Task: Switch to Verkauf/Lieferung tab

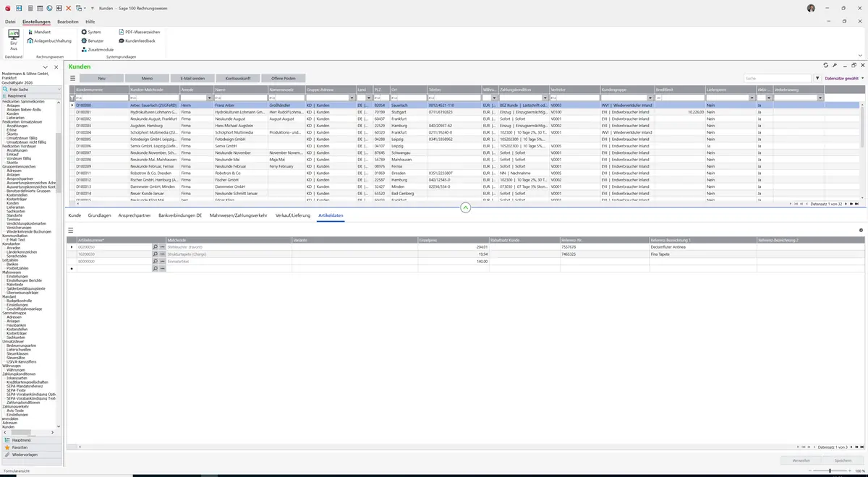Action: click(293, 215)
